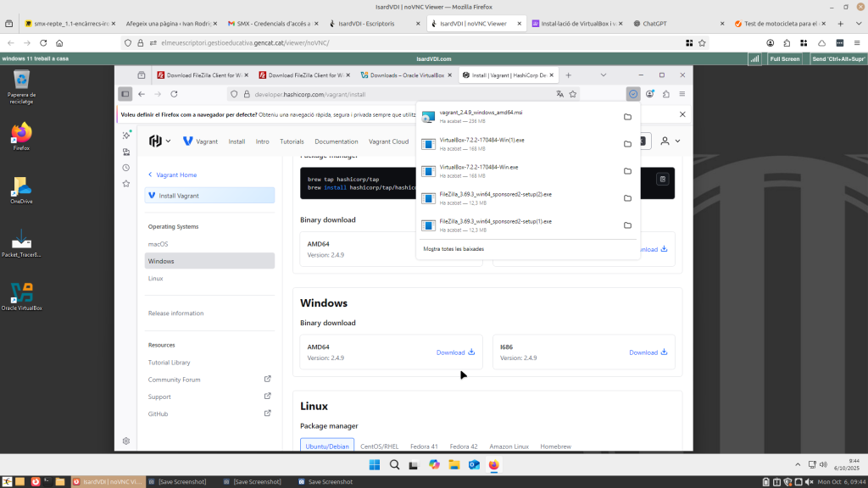Show hidden system tray icons chevron
This screenshot has height=488, width=868.
(798, 464)
